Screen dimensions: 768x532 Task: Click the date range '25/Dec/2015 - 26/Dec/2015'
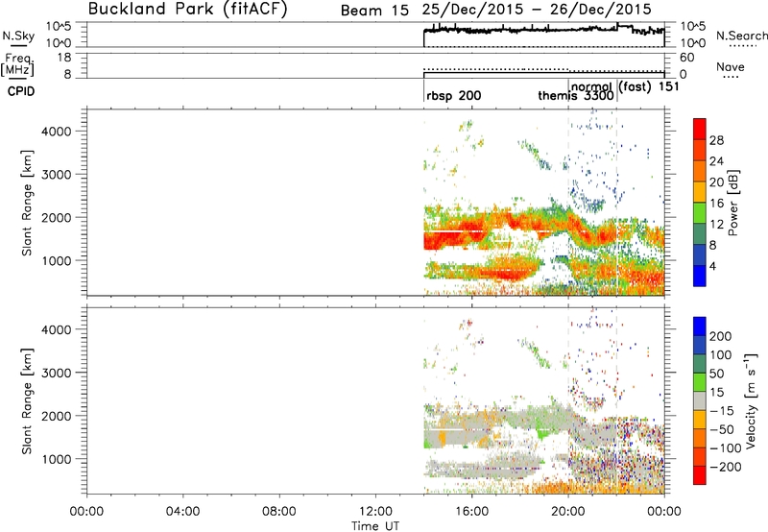click(x=538, y=10)
